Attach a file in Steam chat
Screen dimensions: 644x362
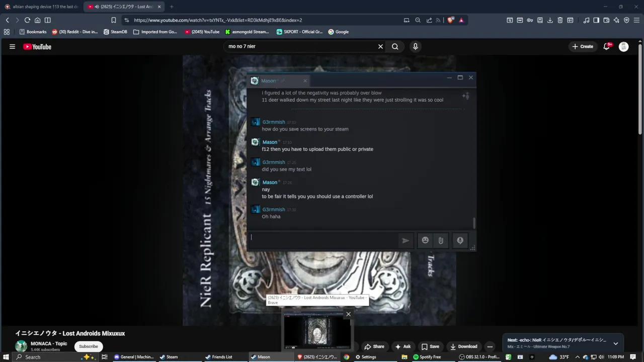(441, 240)
